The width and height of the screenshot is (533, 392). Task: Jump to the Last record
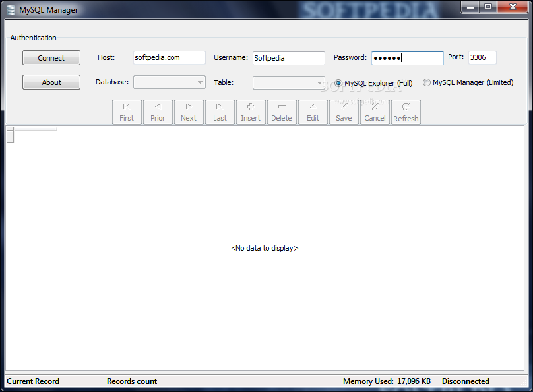pos(220,112)
